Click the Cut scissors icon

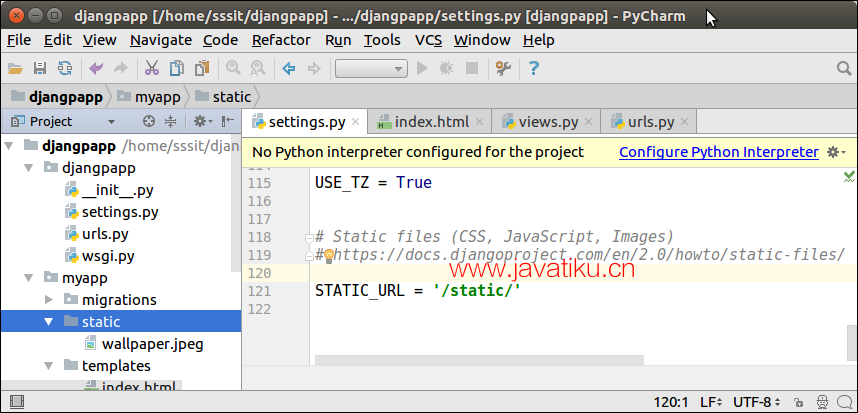pyautogui.click(x=151, y=68)
